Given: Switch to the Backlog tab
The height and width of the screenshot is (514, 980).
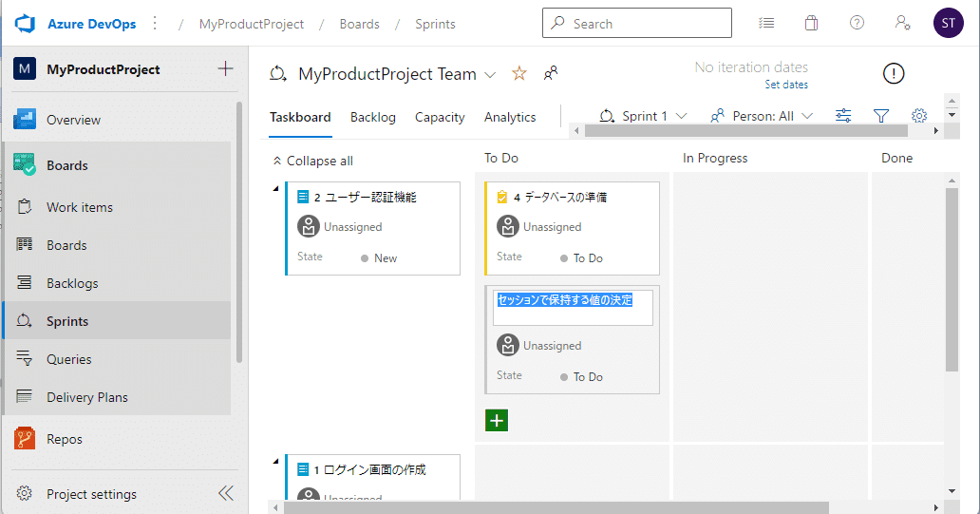Looking at the screenshot, I should (373, 117).
